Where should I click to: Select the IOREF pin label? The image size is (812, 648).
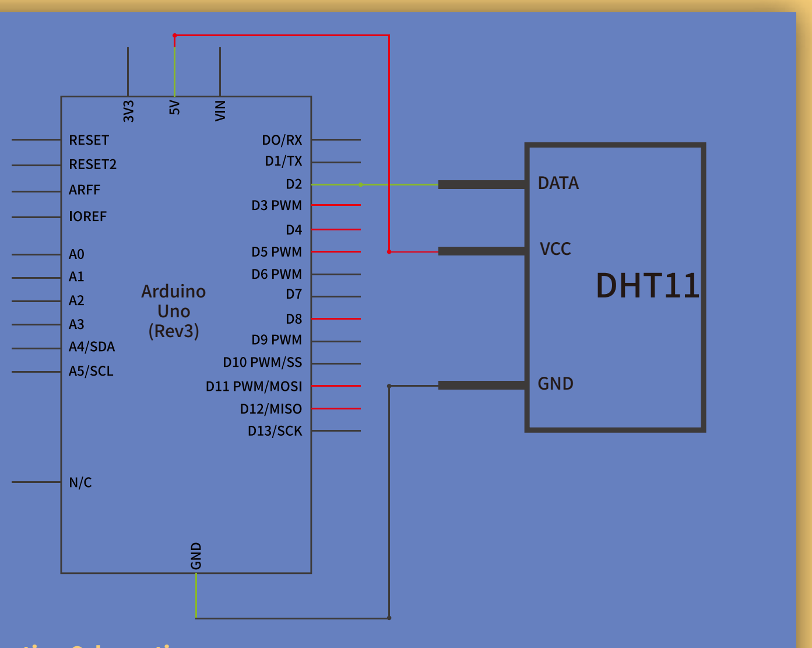pos(87,216)
